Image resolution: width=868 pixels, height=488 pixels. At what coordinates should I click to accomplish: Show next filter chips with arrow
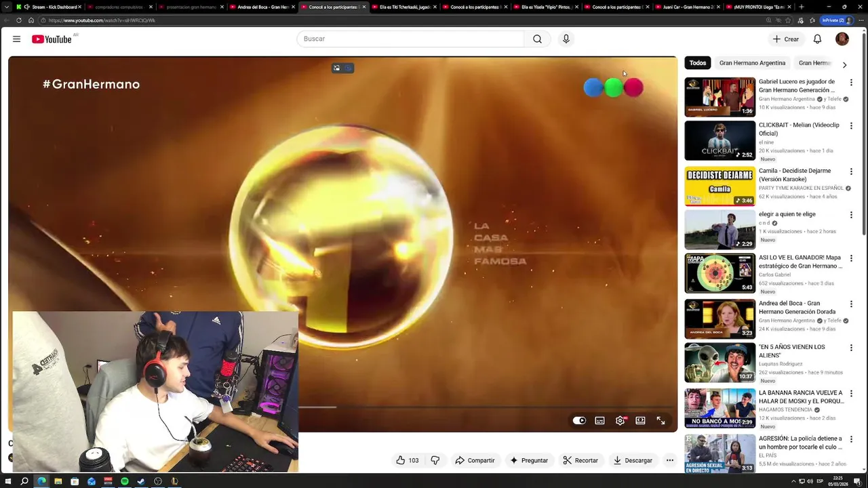pos(844,65)
